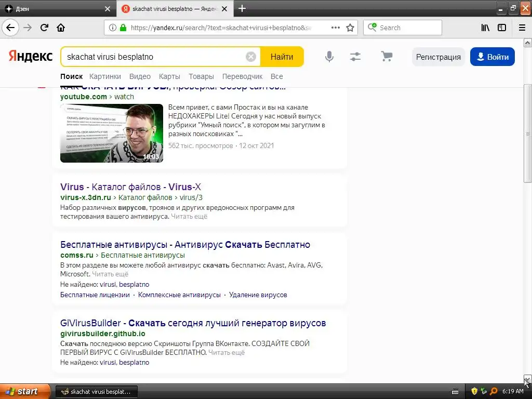Open Virus - Каталог файлов result
This screenshot has height=399, width=532.
pyautogui.click(x=130, y=187)
